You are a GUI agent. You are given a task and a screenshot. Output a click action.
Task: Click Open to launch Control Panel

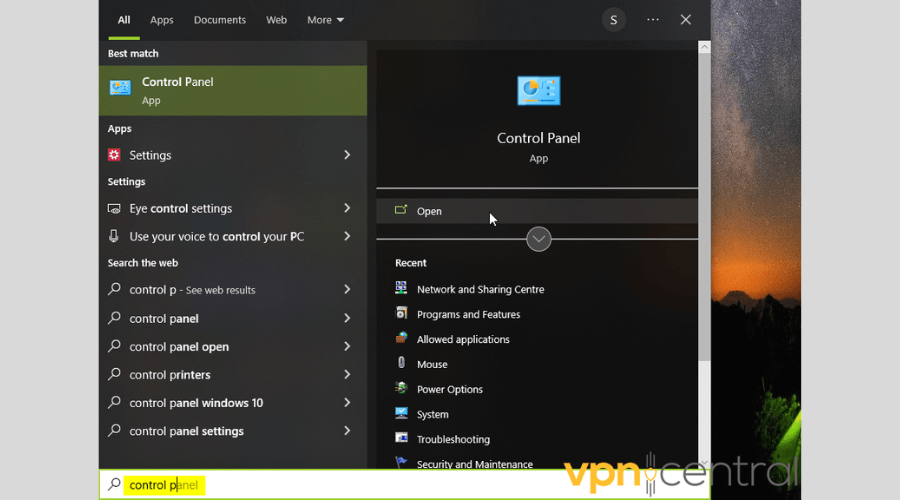pos(537,211)
